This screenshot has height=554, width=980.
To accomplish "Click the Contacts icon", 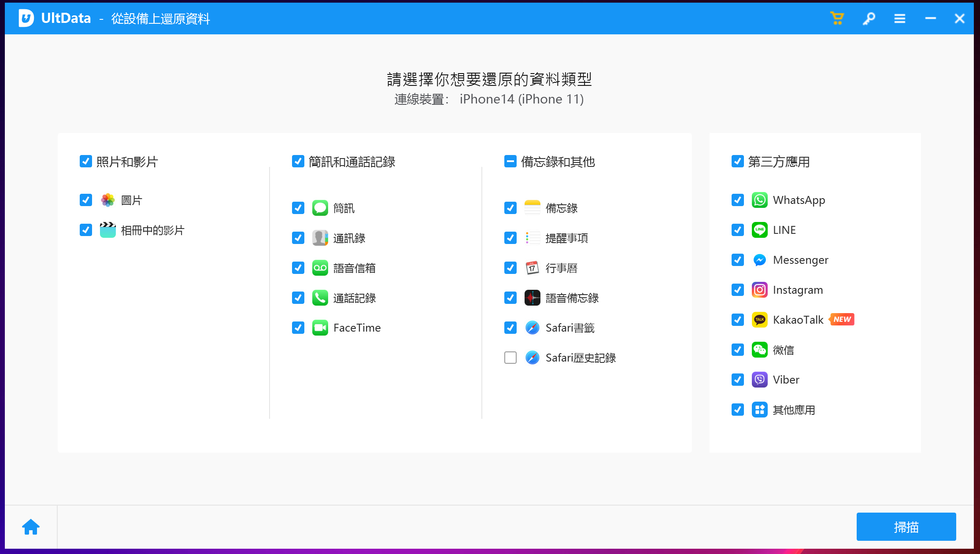I will (x=320, y=238).
